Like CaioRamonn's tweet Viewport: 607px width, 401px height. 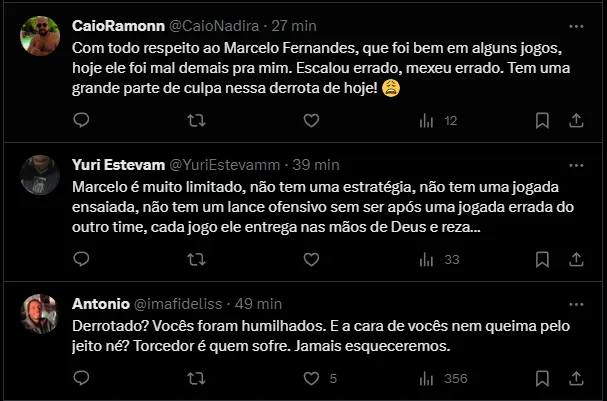311,120
